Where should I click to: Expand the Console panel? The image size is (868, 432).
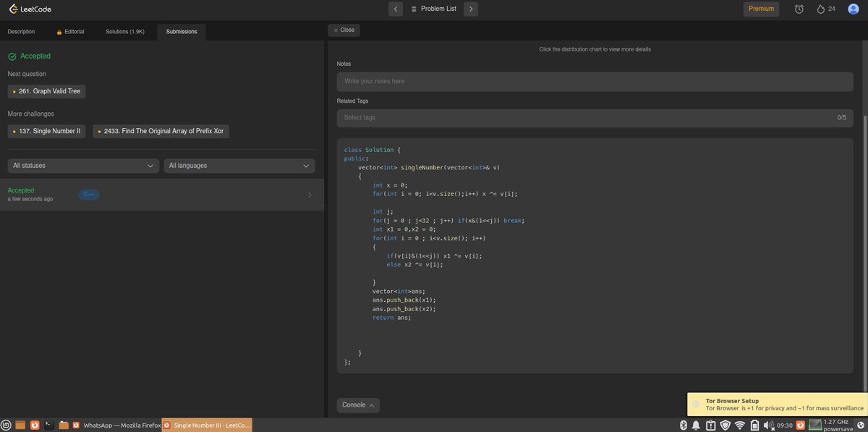click(358, 405)
